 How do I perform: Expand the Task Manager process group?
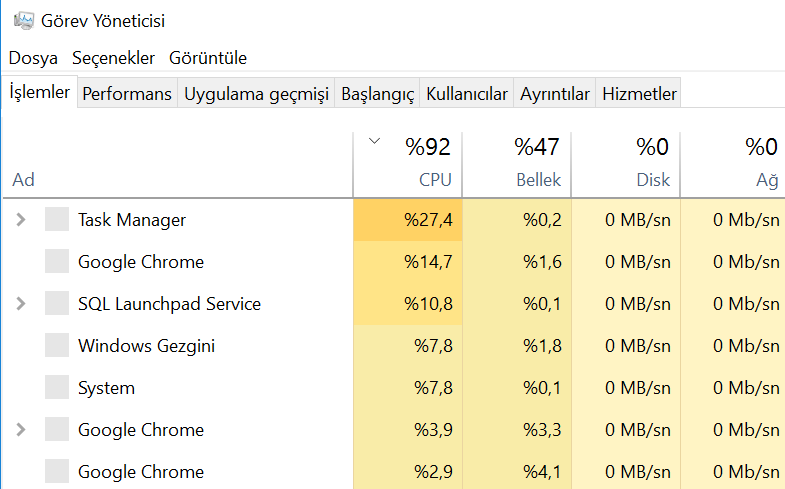(21, 220)
